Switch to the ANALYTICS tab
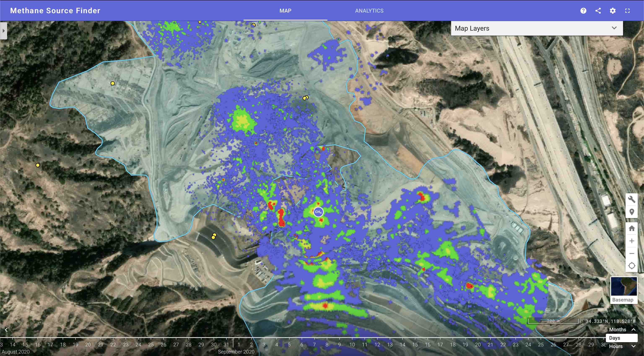The height and width of the screenshot is (356, 644). pos(369,11)
